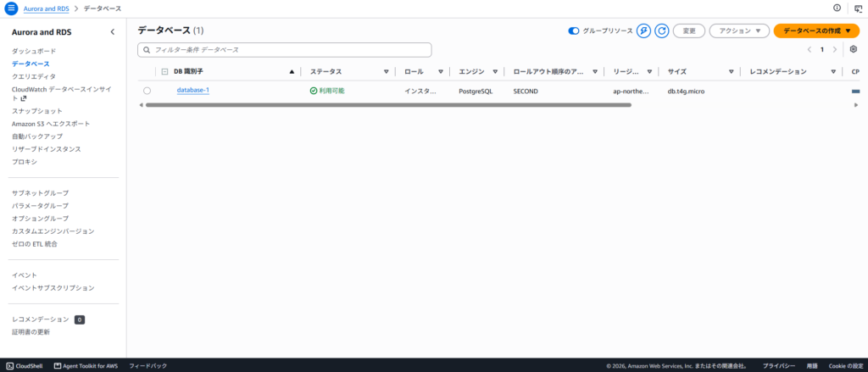Open Agent Toolkit for AWS
Image resolution: width=868 pixels, height=372 pixels.
(82, 366)
